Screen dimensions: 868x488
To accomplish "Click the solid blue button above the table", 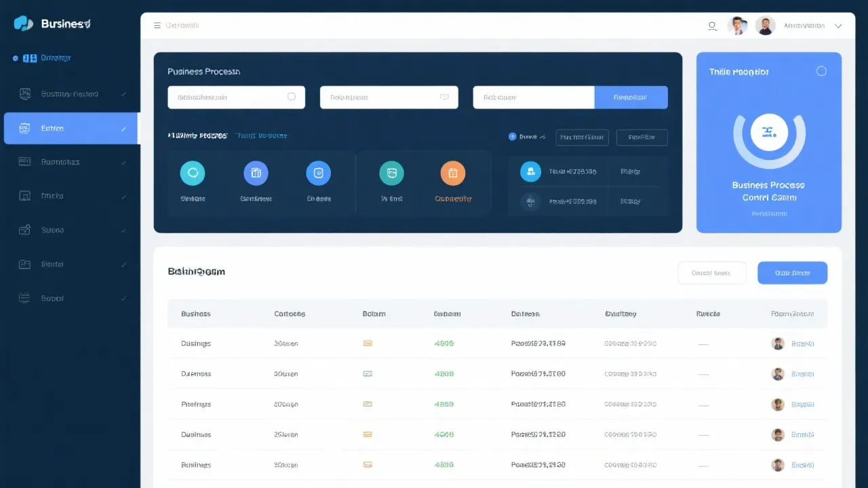I will [792, 273].
